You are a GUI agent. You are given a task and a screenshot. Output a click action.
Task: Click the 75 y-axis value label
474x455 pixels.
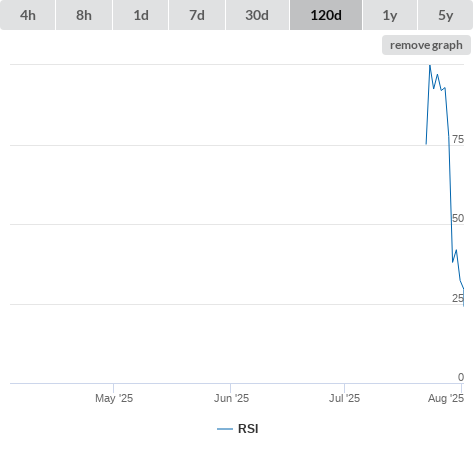click(458, 139)
